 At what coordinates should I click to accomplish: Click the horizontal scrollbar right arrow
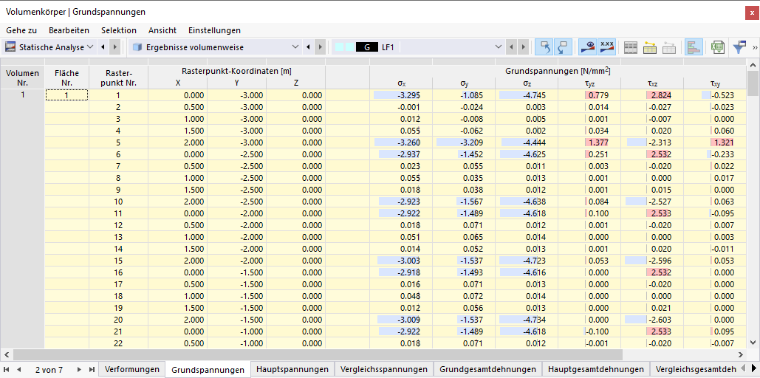[740, 354]
